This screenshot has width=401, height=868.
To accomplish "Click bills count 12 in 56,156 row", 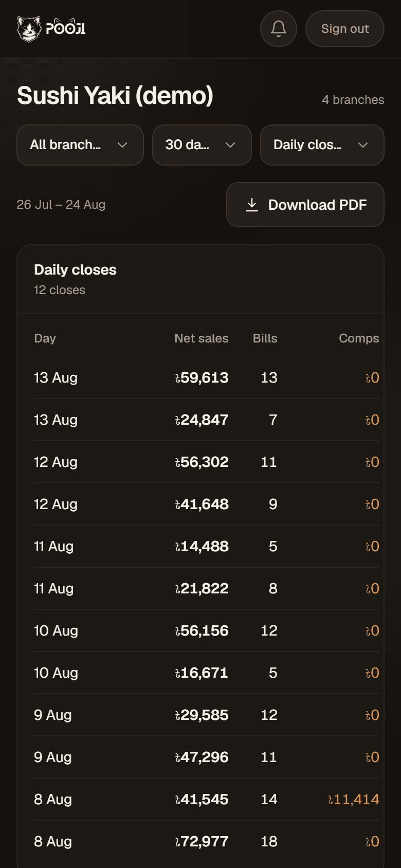I will (269, 631).
